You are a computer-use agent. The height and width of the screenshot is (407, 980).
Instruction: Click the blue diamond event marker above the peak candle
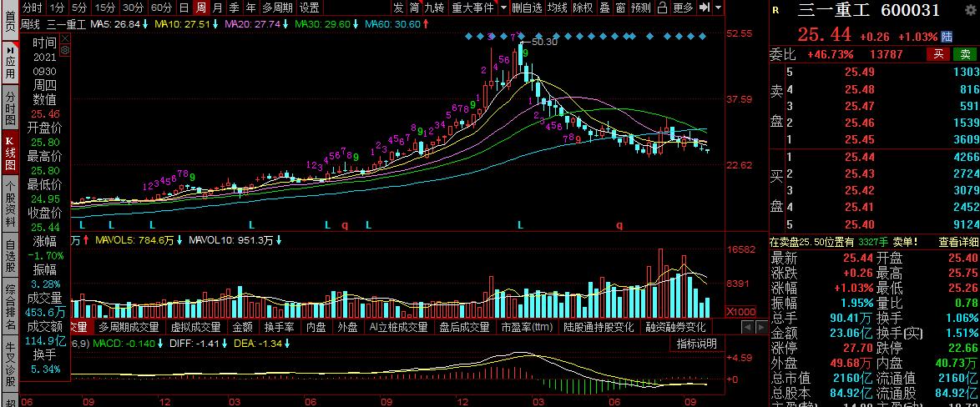[521, 36]
